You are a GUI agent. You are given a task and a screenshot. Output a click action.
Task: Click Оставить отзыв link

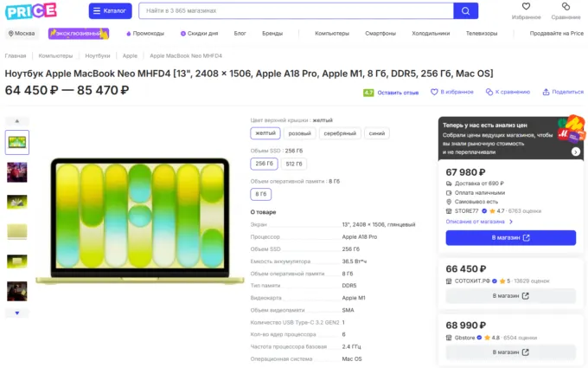click(398, 93)
